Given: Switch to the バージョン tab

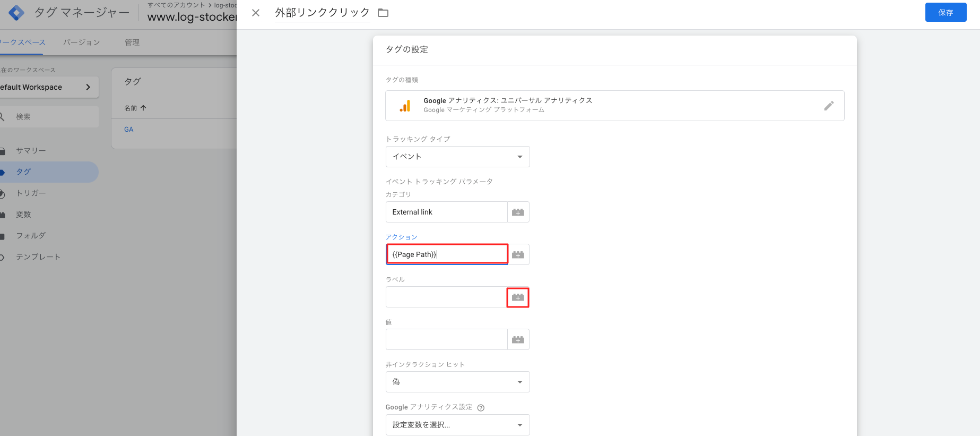Looking at the screenshot, I should (82, 42).
